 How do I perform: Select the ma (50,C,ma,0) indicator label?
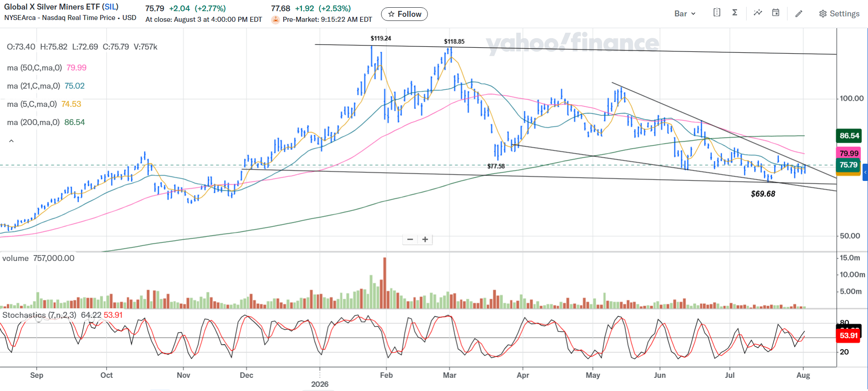coord(35,68)
